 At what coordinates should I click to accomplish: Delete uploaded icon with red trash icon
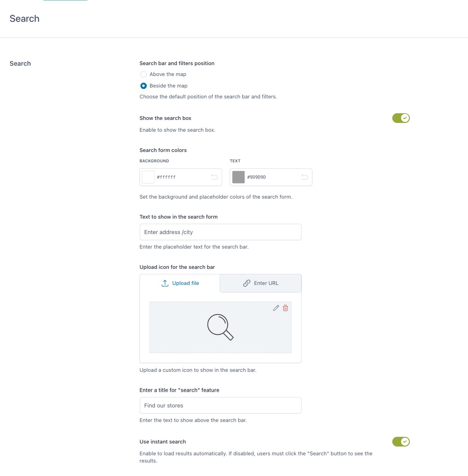[285, 308]
